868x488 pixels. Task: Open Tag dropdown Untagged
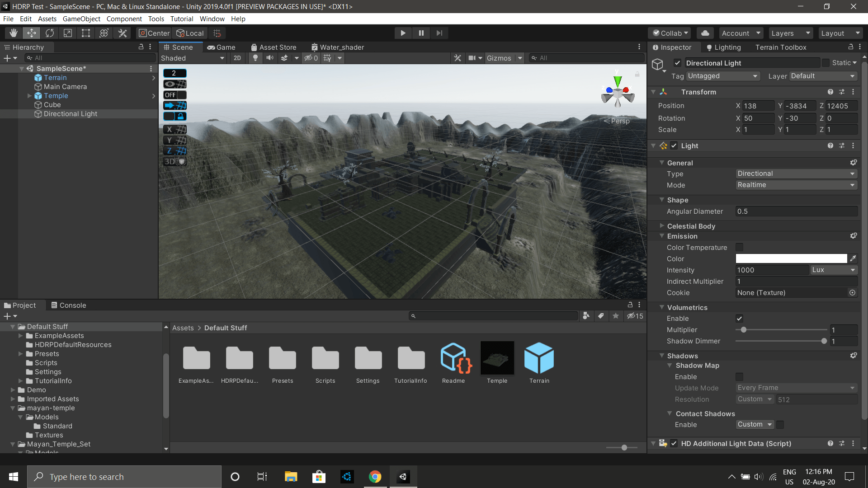click(723, 76)
